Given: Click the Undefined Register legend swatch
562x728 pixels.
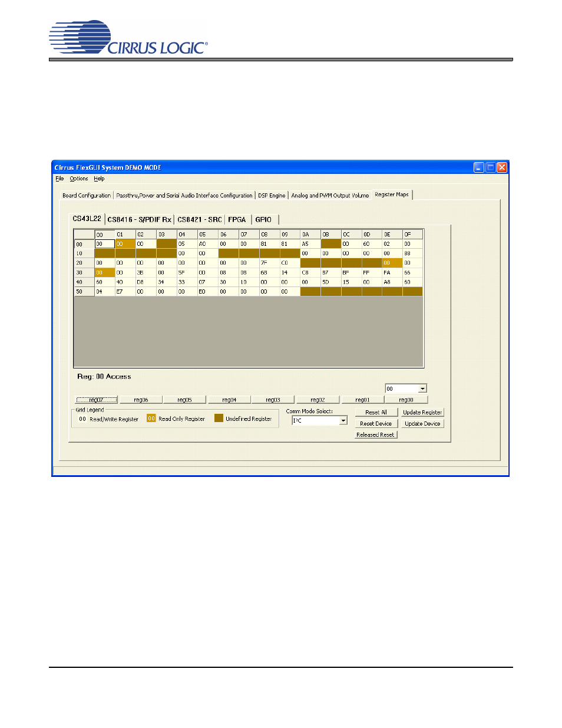Looking at the screenshot, I should [219, 418].
